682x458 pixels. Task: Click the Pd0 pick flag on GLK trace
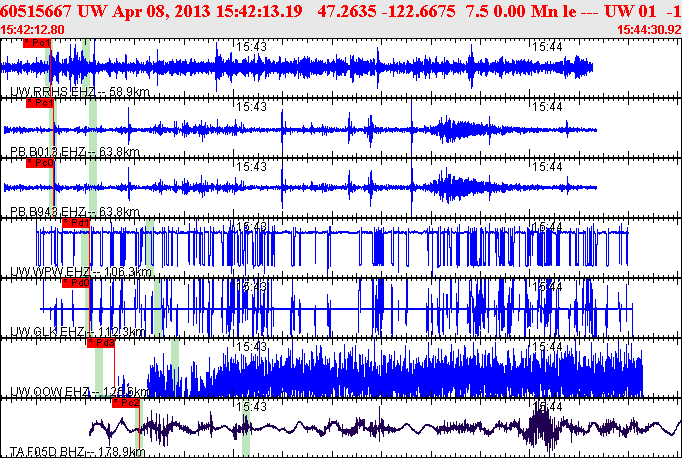coord(76,283)
